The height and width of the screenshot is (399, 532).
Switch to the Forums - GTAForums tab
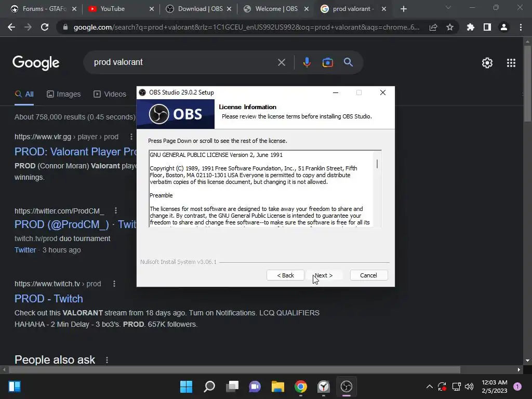(x=44, y=9)
